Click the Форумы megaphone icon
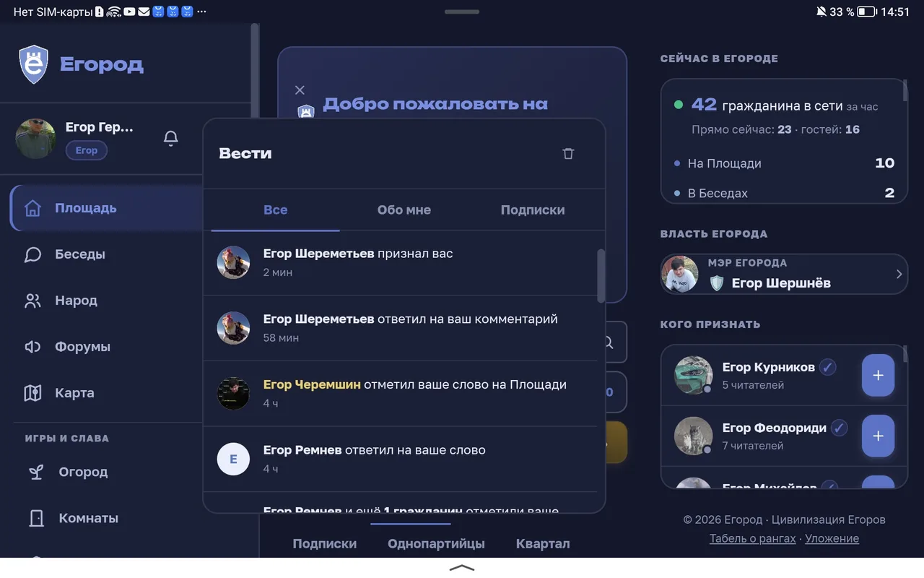This screenshot has width=924, height=578. pyautogui.click(x=32, y=347)
